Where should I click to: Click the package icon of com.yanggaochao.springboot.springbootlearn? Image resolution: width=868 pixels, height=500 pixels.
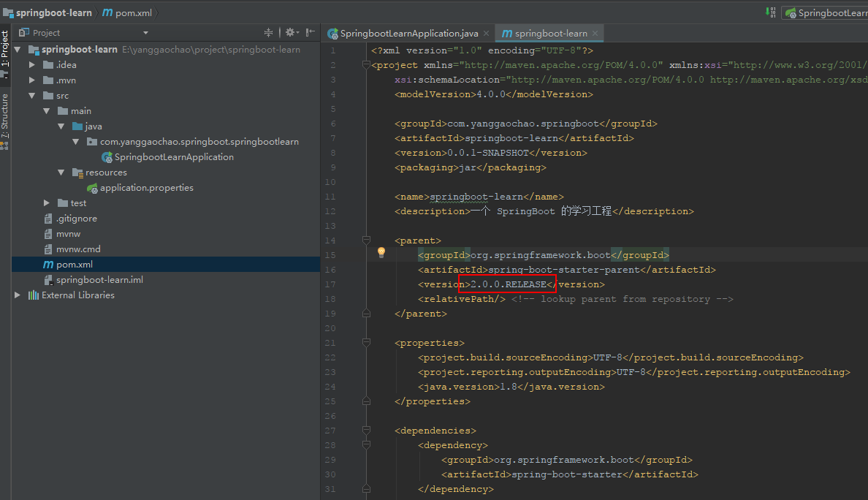click(92, 142)
